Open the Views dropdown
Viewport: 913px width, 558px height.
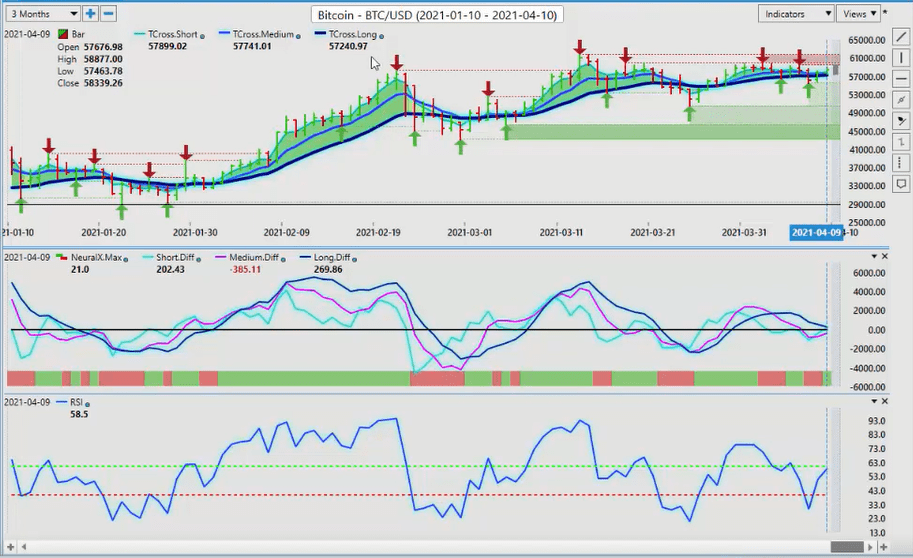click(x=859, y=13)
